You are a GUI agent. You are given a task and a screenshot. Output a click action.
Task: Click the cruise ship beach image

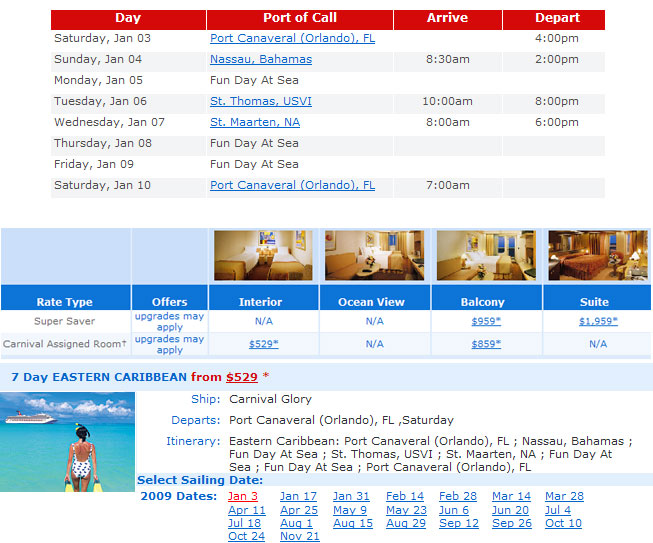67,442
